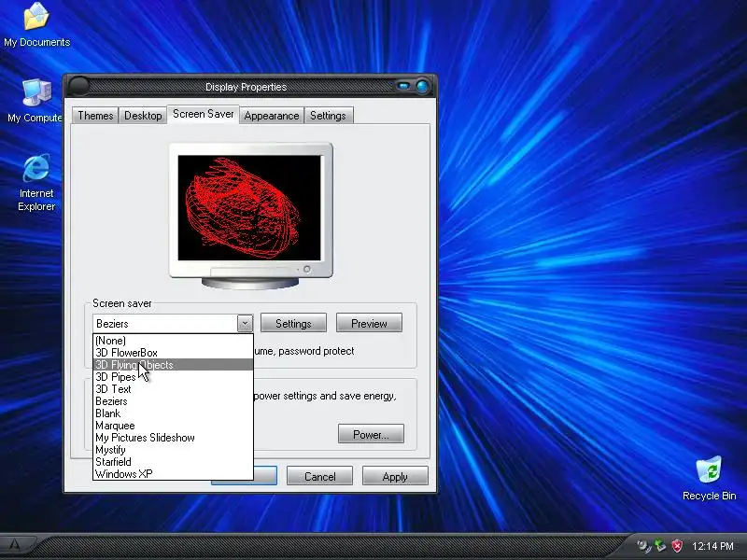Go to the Settings tab
Screen dimensions: 747x560
(x=328, y=116)
